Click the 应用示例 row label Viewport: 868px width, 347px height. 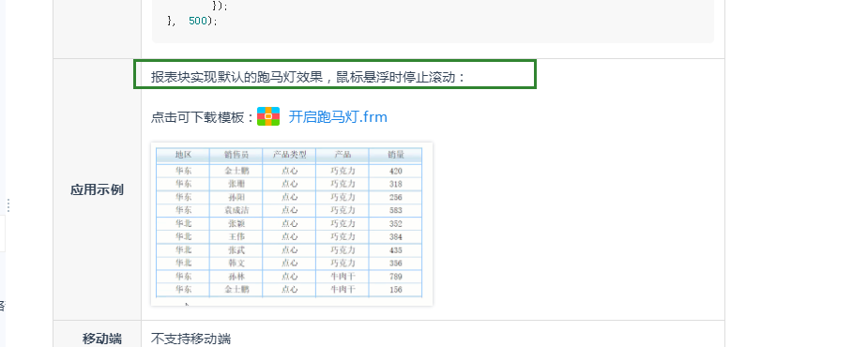(97, 189)
